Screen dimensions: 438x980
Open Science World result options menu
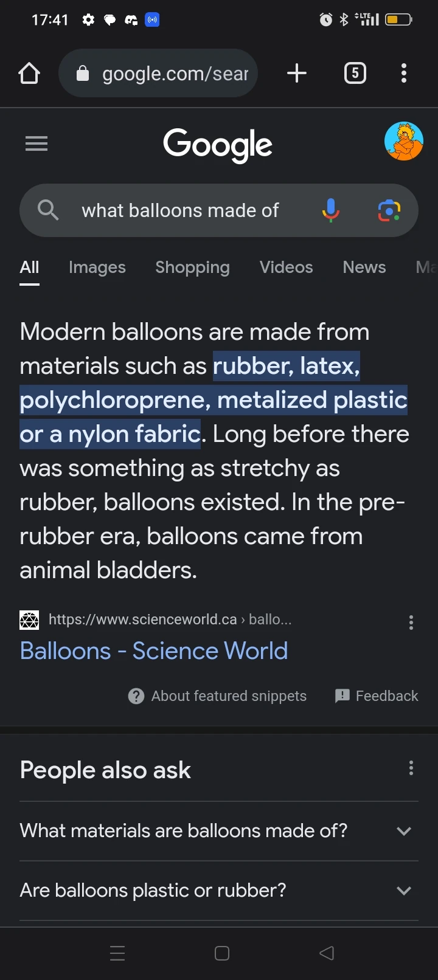coord(411,623)
